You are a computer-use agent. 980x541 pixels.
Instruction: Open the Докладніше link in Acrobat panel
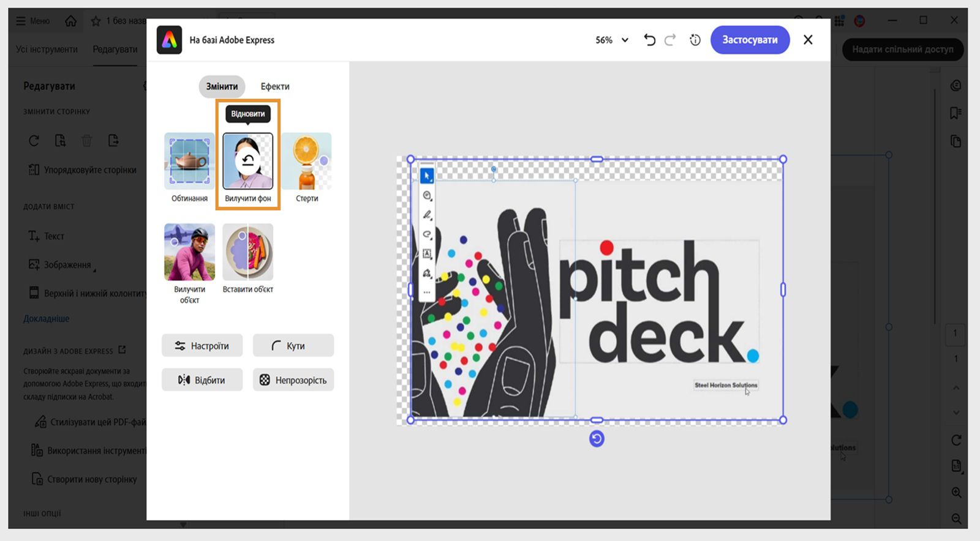tap(46, 318)
